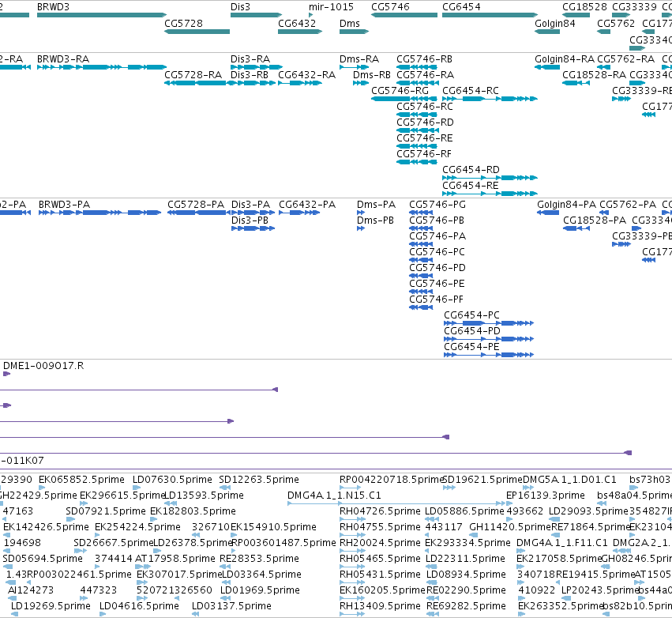The height and width of the screenshot is (618, 672).
Task: Select protein CG5746-PA
Action: (x=421, y=244)
